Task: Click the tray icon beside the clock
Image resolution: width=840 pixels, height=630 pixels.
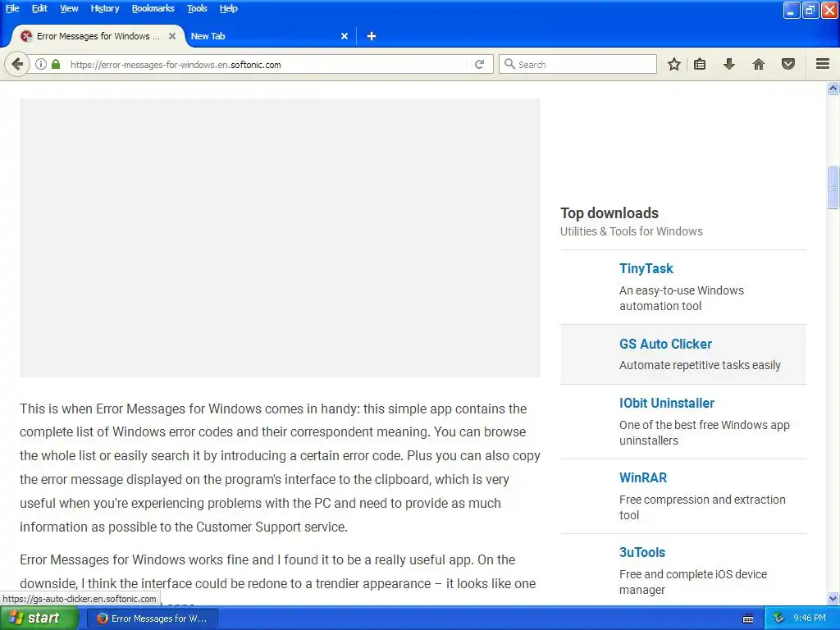Action: (779, 619)
